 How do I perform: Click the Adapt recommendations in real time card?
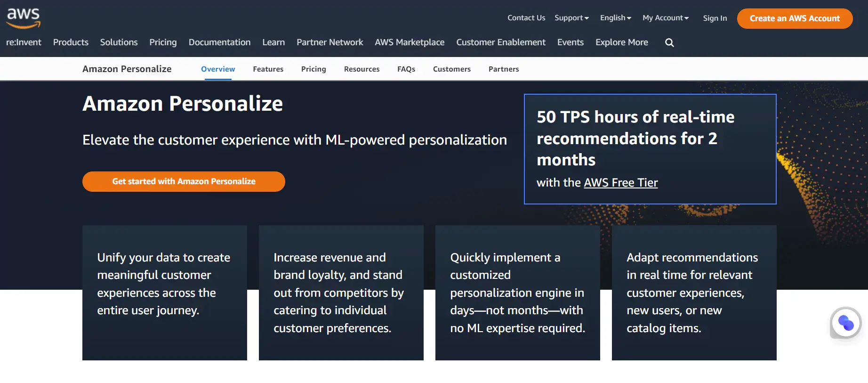coord(694,293)
